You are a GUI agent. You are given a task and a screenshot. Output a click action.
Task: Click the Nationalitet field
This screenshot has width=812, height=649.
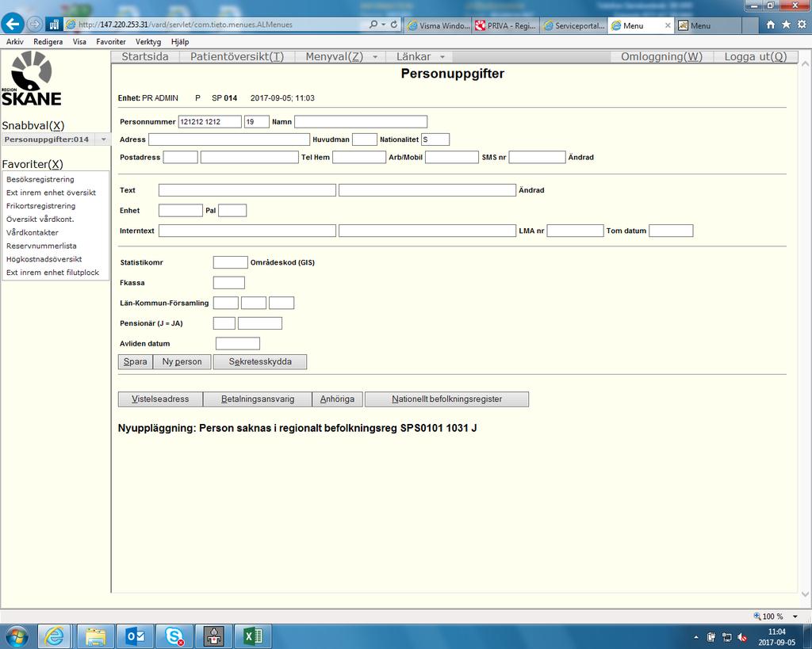tap(435, 139)
